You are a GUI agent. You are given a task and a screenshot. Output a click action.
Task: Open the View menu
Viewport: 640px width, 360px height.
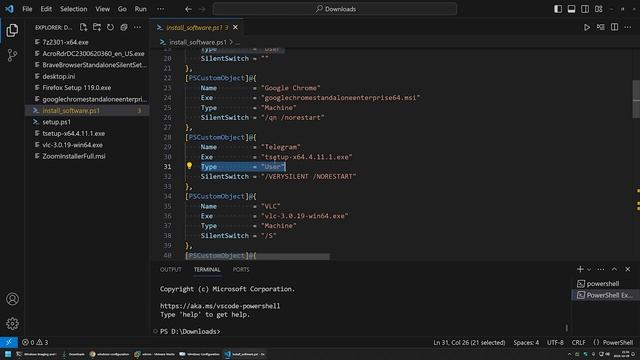[x=102, y=9]
